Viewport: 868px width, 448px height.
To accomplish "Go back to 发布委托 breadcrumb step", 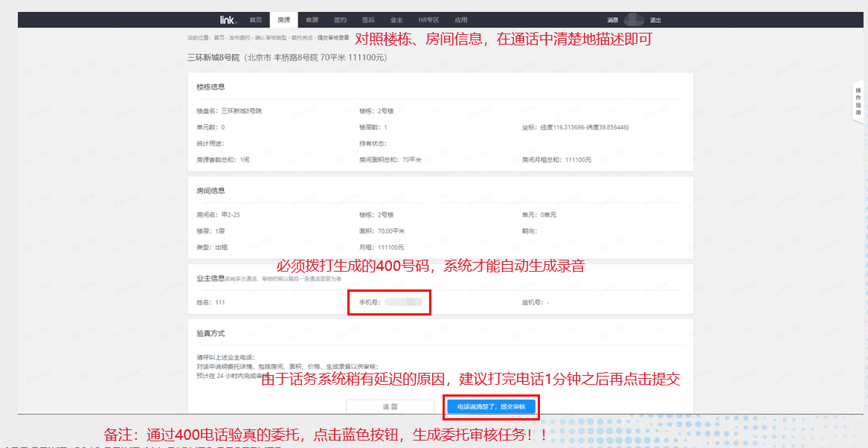I will [x=239, y=38].
